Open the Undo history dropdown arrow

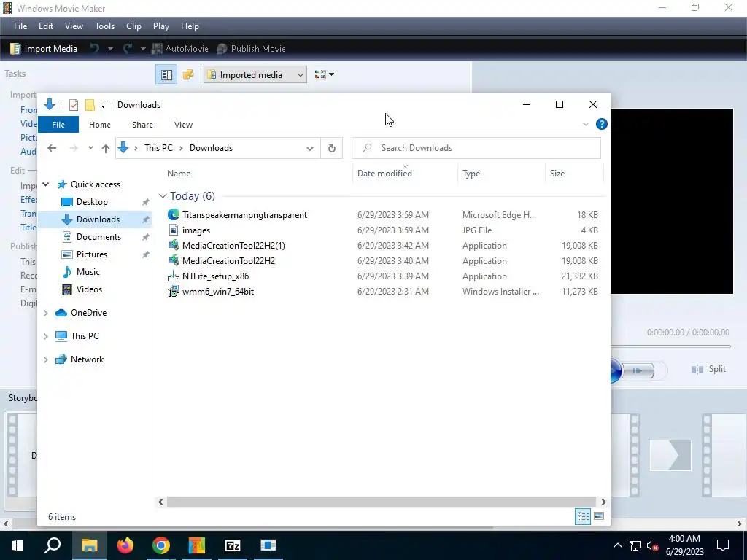tap(110, 49)
